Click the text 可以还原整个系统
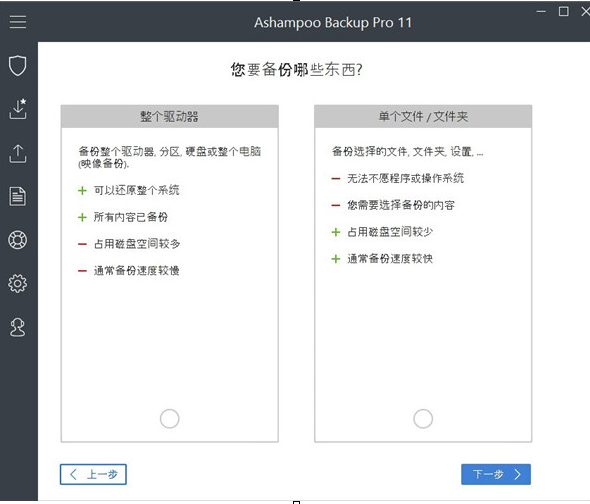This screenshot has width=590, height=504. [137, 190]
